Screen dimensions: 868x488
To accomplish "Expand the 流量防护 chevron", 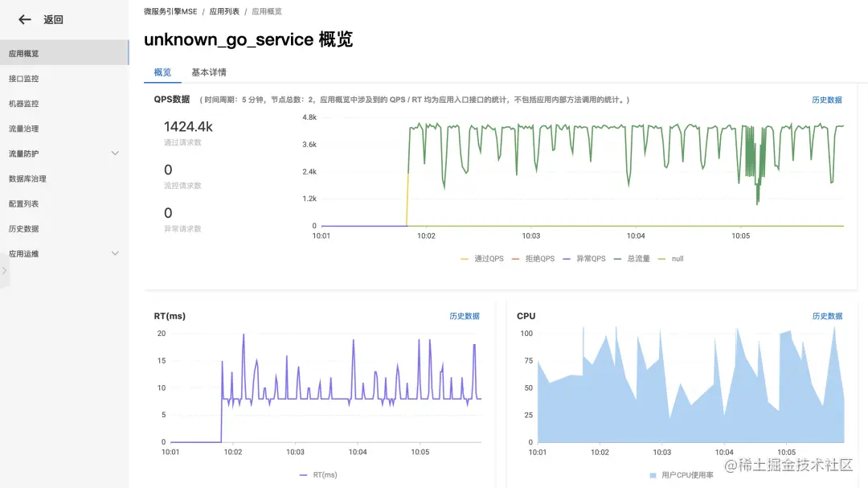I will pos(115,154).
